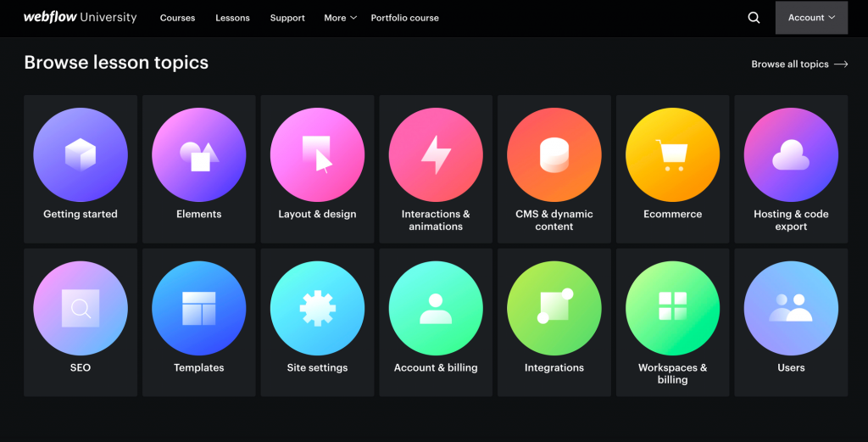Screen dimensions: 868x442
Task: Open the Account & billing person icon
Action: [x=436, y=308]
